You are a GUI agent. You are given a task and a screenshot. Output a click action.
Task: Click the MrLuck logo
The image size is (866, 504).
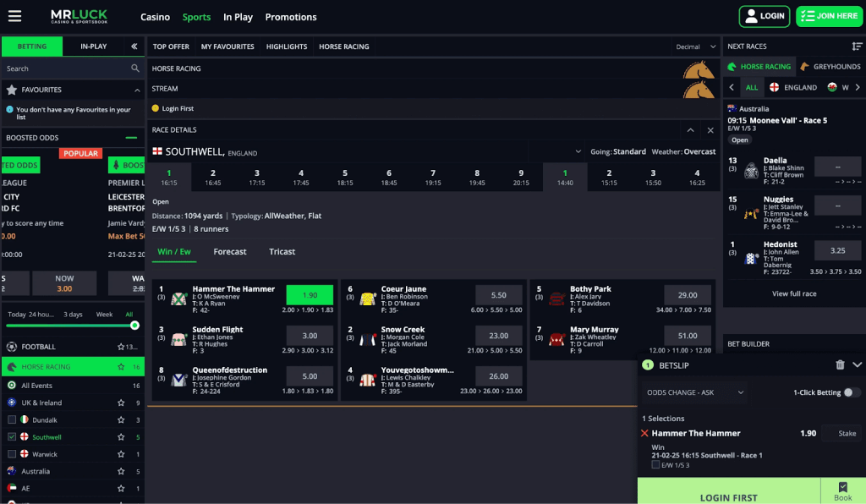pos(79,17)
